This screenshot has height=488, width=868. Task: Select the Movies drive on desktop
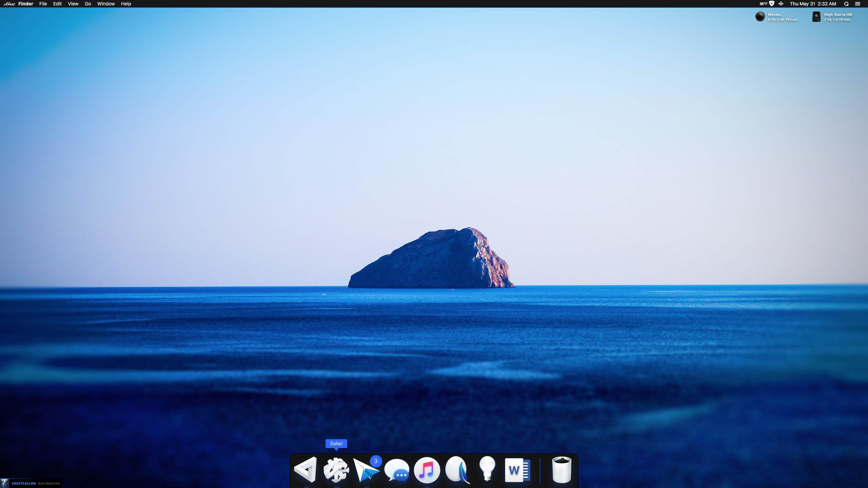(760, 17)
